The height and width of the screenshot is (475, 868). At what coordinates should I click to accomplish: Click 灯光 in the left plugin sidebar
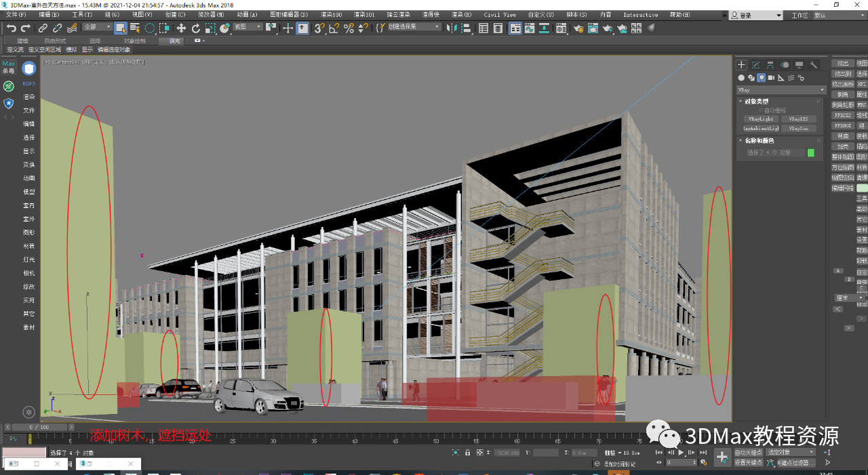tap(29, 260)
